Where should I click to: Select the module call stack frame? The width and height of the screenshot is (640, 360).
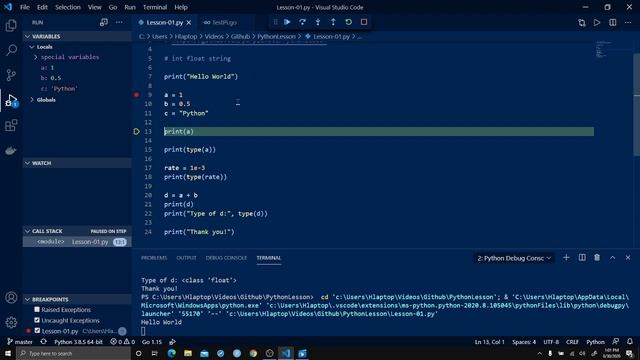[77, 242]
